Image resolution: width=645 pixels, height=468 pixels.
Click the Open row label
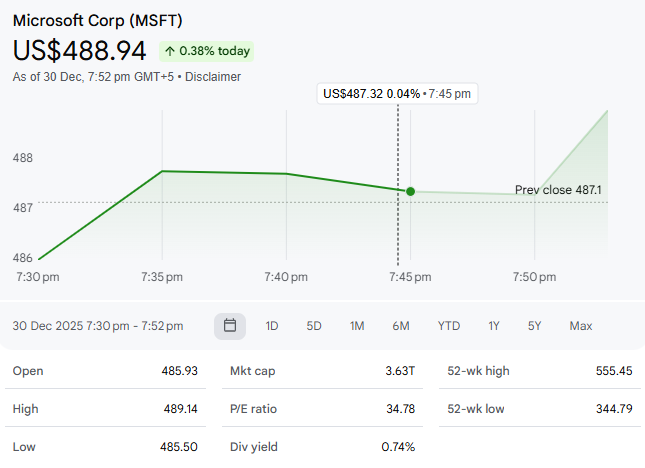(x=28, y=371)
